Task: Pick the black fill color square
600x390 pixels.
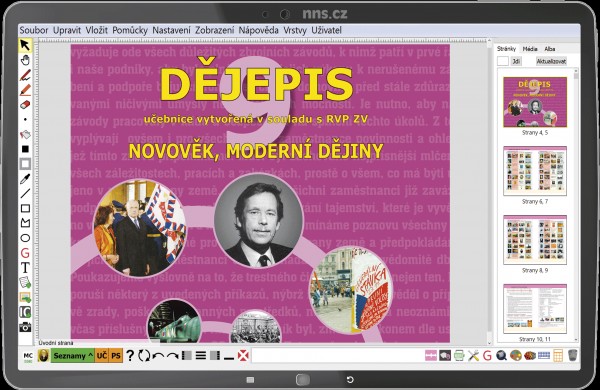Action: pyautogui.click(x=25, y=149)
